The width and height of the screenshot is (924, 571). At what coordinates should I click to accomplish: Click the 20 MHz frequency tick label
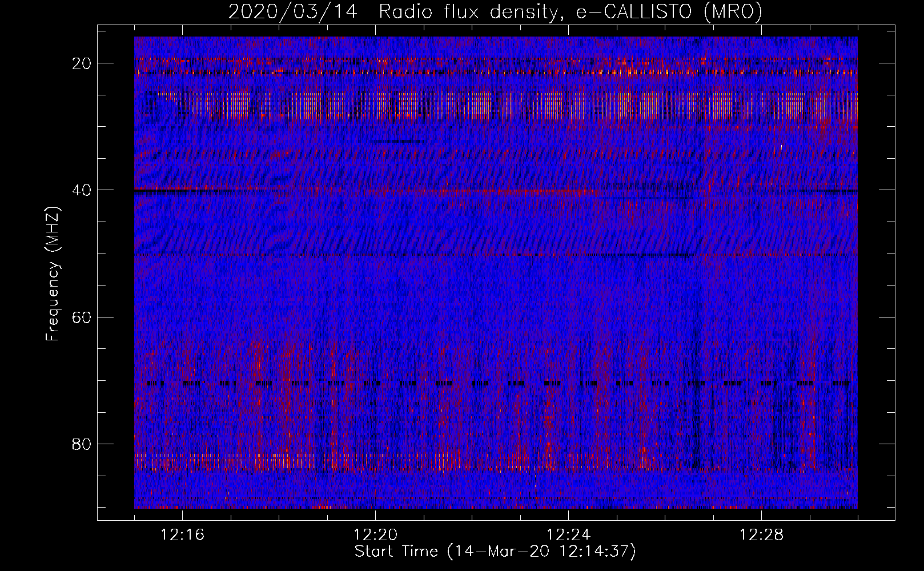pyautogui.click(x=82, y=63)
